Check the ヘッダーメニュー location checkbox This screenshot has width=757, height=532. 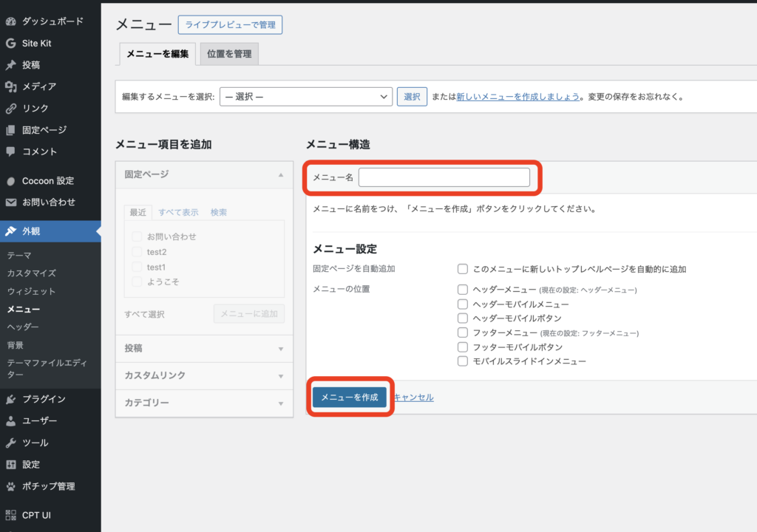click(x=463, y=289)
